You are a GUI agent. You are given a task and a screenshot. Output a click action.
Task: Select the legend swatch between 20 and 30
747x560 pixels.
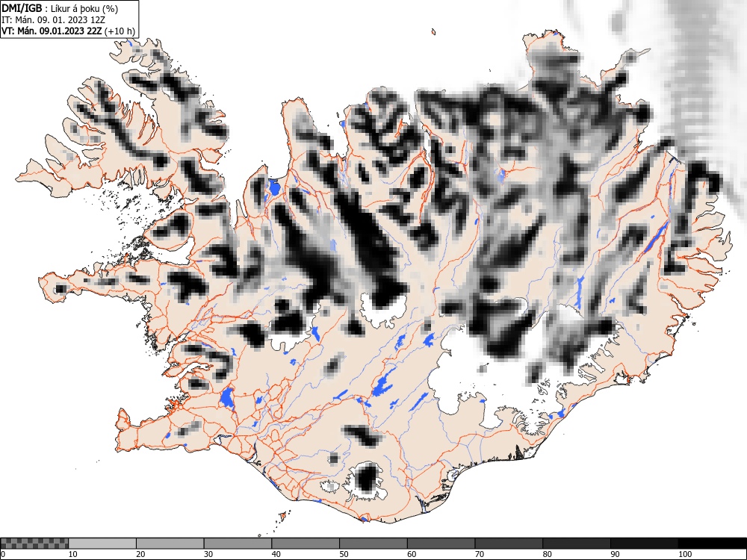[170, 544]
